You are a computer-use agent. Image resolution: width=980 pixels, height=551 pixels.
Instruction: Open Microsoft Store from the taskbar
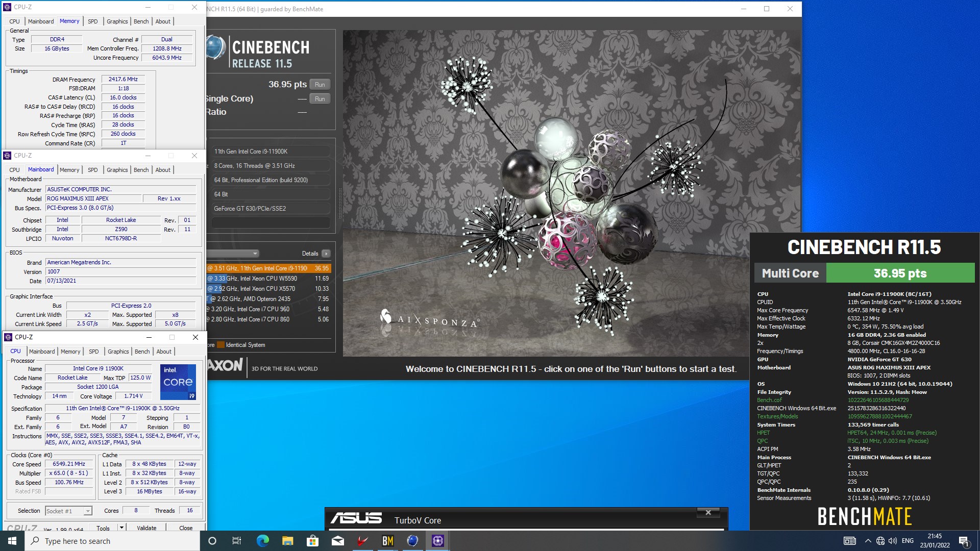[312, 541]
